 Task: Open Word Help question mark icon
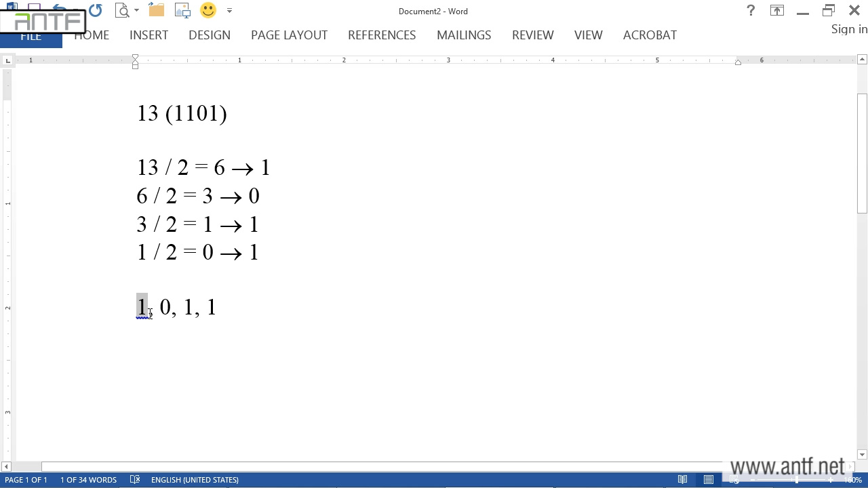tap(751, 10)
